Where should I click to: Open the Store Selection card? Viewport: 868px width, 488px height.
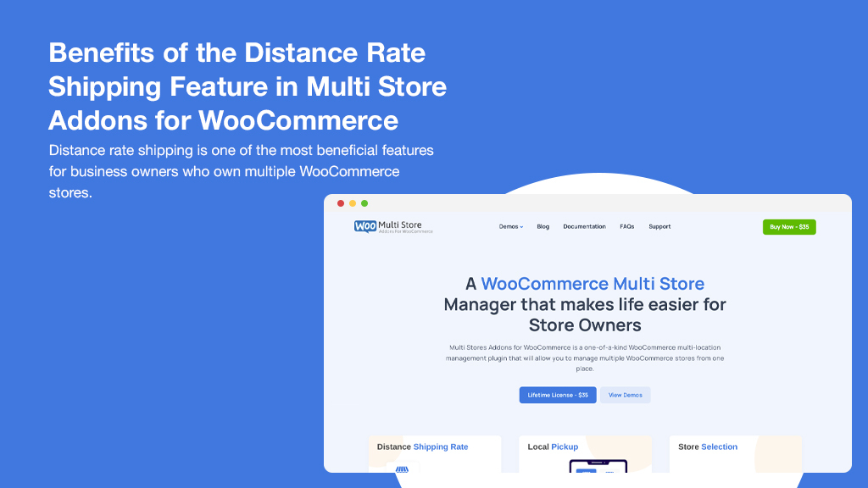[735, 454]
